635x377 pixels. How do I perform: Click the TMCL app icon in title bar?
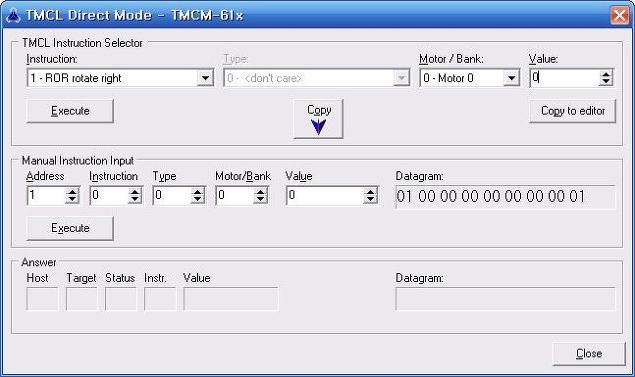click(x=13, y=15)
